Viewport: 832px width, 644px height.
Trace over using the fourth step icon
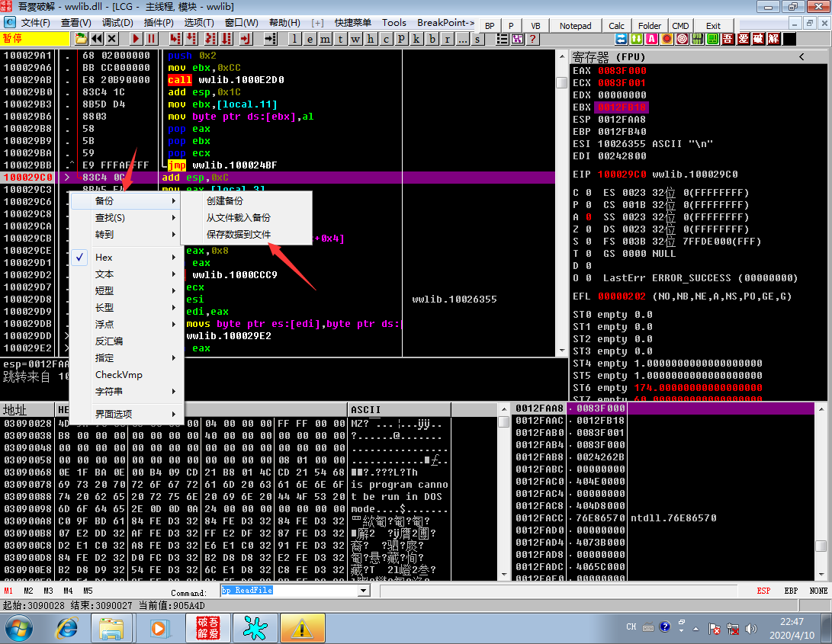coord(226,39)
